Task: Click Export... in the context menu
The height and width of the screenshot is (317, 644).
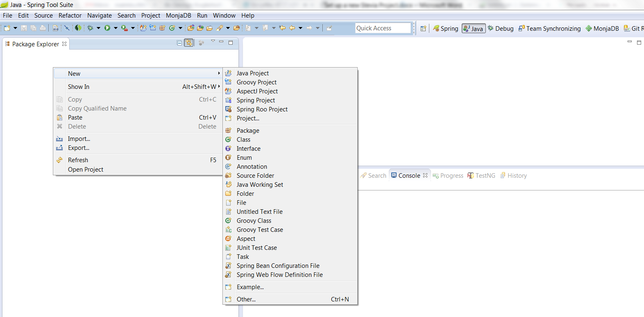Action: (x=138, y=147)
